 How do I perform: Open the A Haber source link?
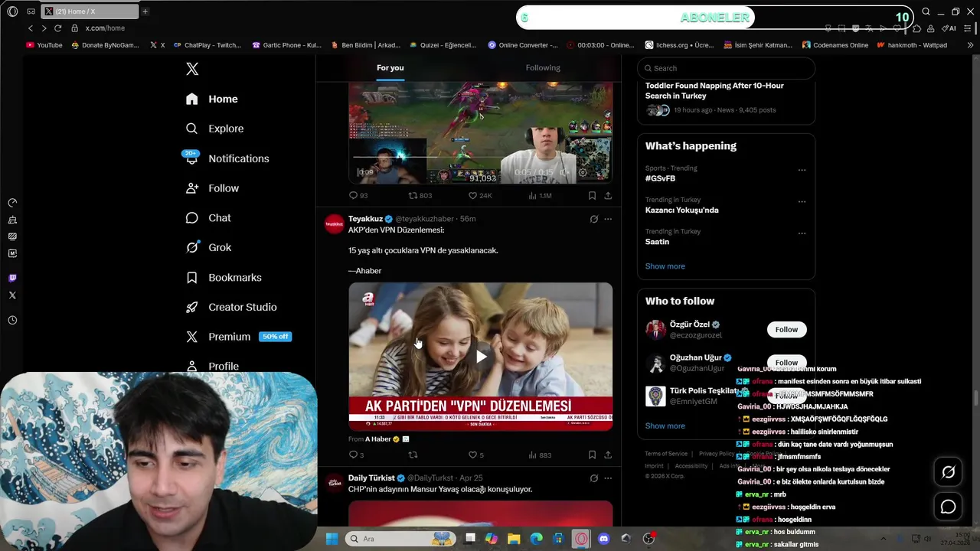coord(378,439)
